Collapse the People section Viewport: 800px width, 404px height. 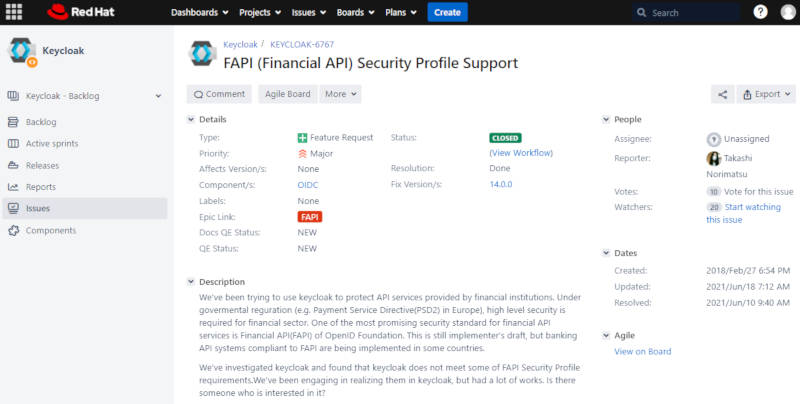606,119
